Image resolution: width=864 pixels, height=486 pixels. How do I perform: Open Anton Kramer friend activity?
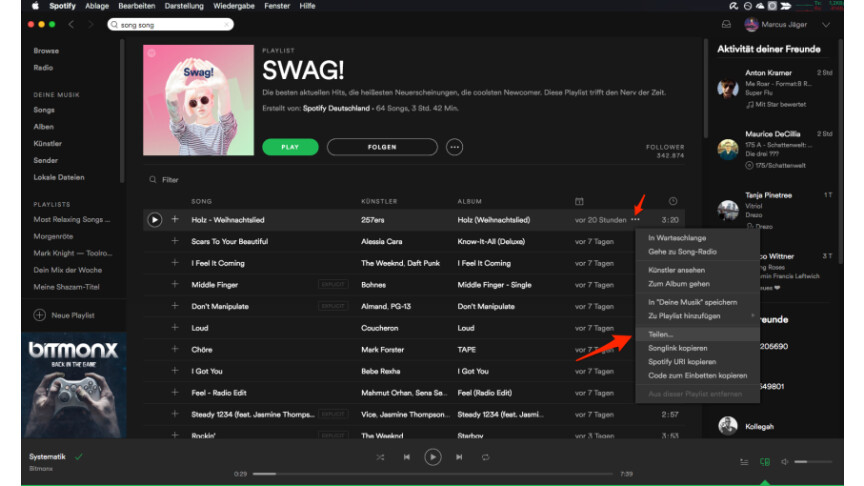coord(774,88)
